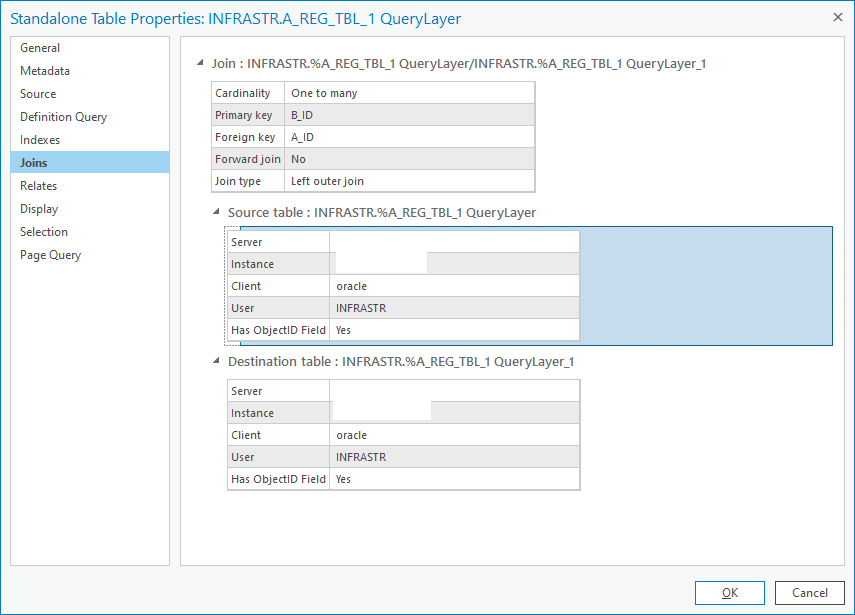This screenshot has height=615, width=855.
Task: Open the Selection tab
Action: (44, 232)
